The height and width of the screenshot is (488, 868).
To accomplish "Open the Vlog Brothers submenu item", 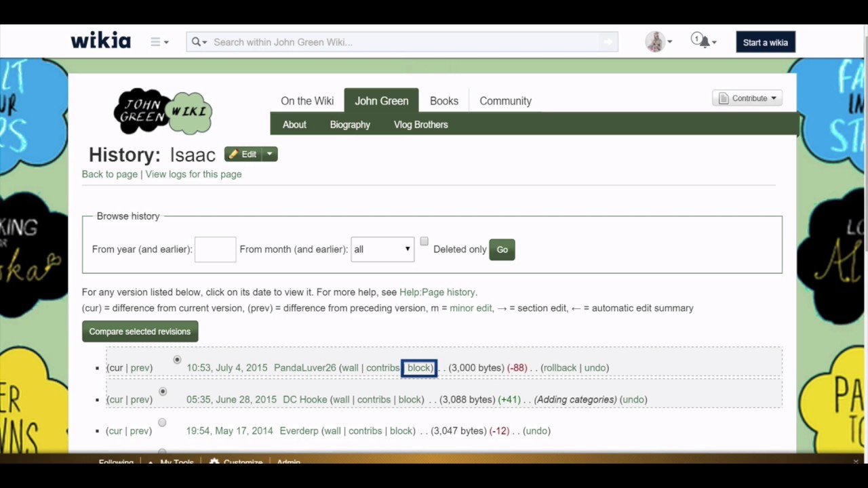I will click(x=420, y=125).
